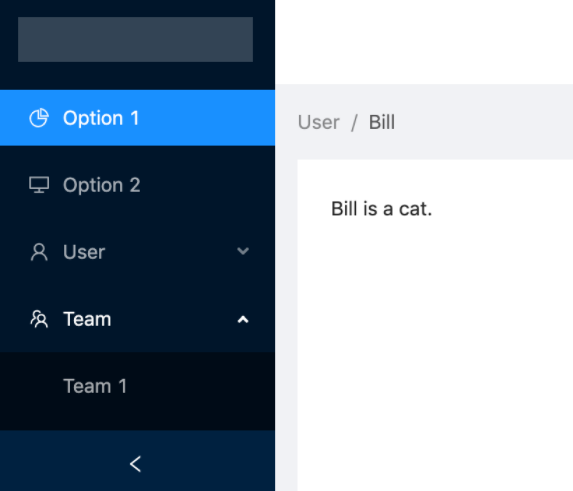Click the Team menu label
Screen dimensions: 573x491
(x=87, y=319)
